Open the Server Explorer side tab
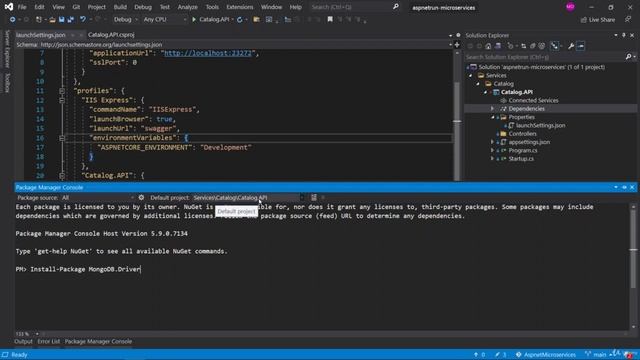 [x=7, y=49]
